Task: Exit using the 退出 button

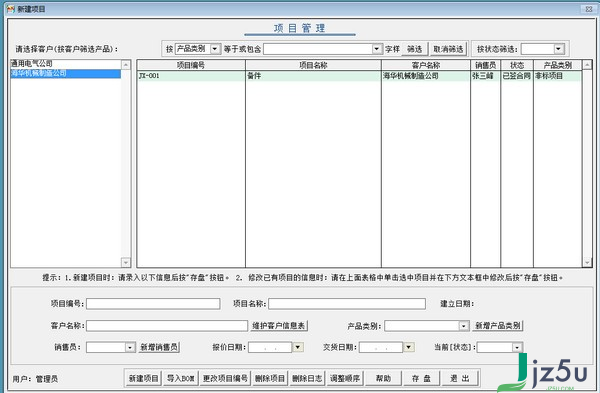Action: coord(460,378)
